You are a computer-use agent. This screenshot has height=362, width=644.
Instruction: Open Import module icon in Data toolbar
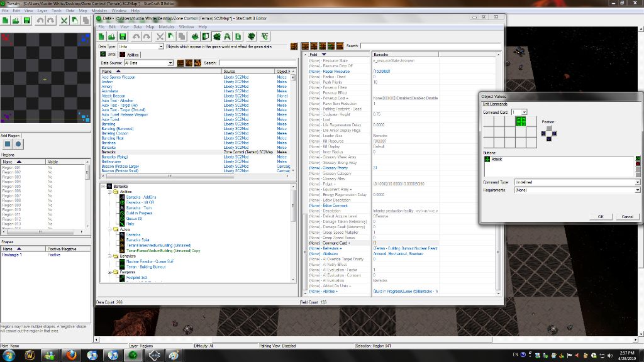[x=238, y=36]
